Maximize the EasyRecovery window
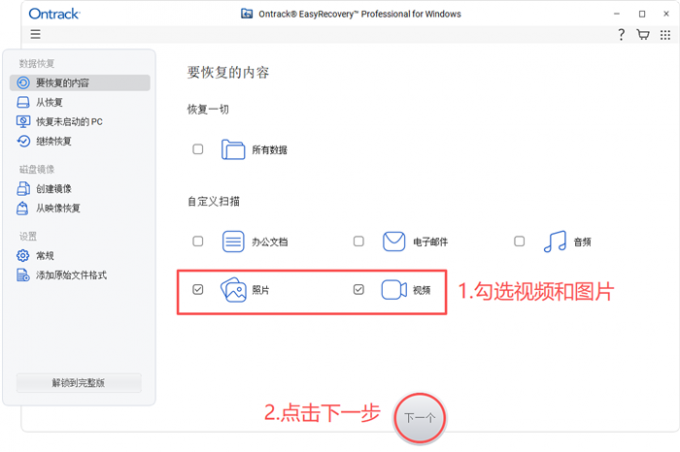 (x=642, y=14)
